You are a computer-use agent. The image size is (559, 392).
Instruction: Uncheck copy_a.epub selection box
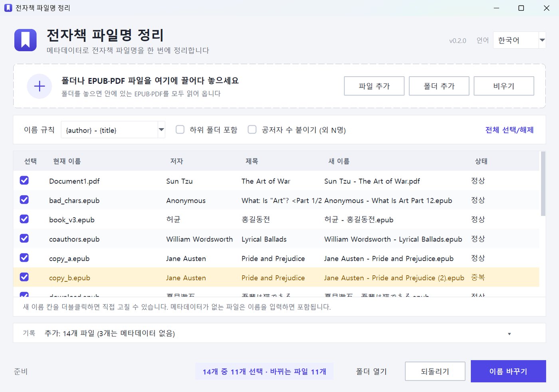pos(24,258)
